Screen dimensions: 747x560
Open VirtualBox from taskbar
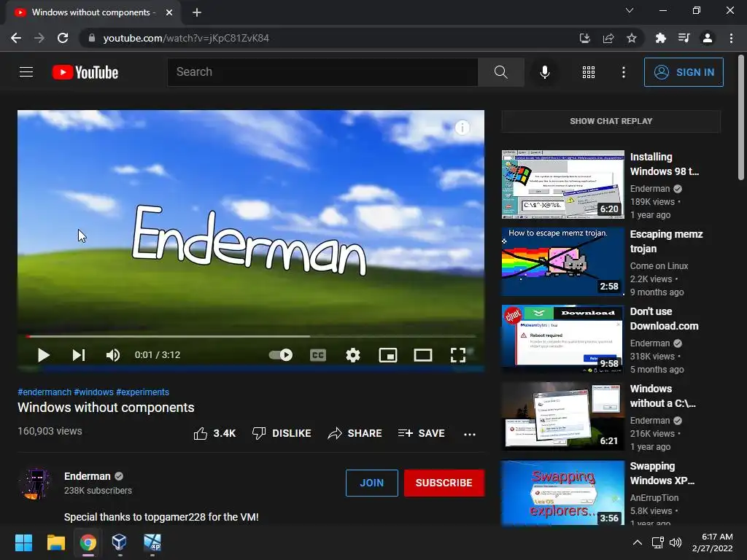pos(119,542)
